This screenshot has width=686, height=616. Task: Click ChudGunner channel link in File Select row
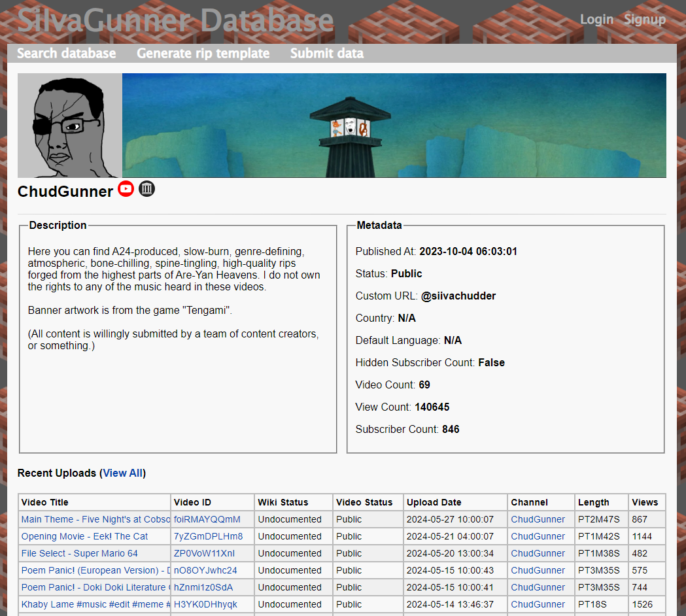coord(538,553)
